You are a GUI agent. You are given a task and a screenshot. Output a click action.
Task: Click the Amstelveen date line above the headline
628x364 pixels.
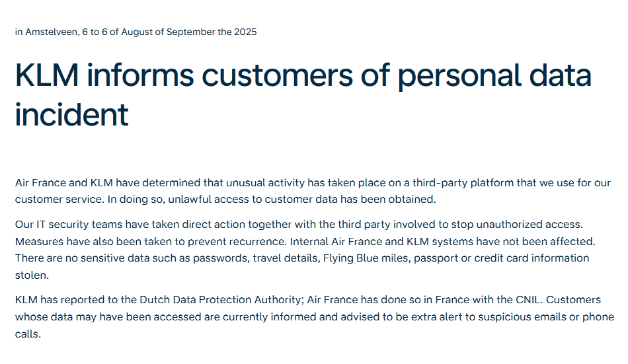[x=136, y=32]
